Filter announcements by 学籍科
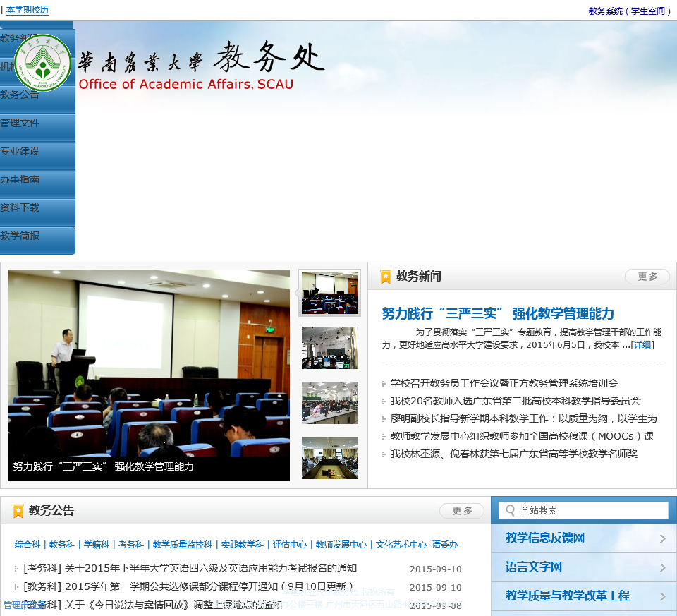 click(x=97, y=545)
